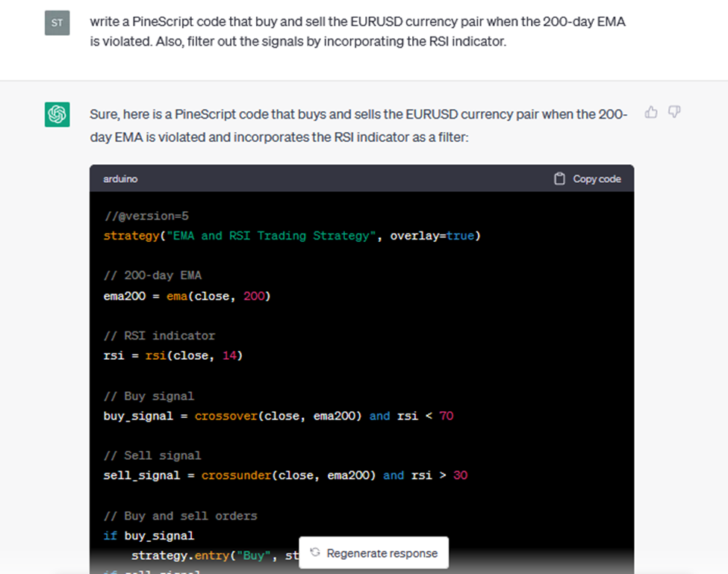The height and width of the screenshot is (574, 728).
Task: Click the "Copy code" label
Action: 597,179
